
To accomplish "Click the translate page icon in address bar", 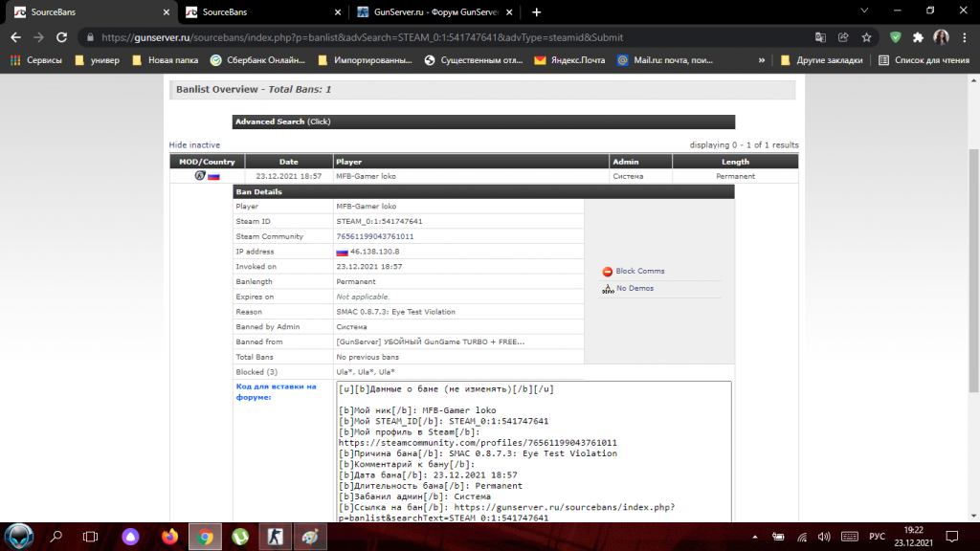I will (820, 37).
